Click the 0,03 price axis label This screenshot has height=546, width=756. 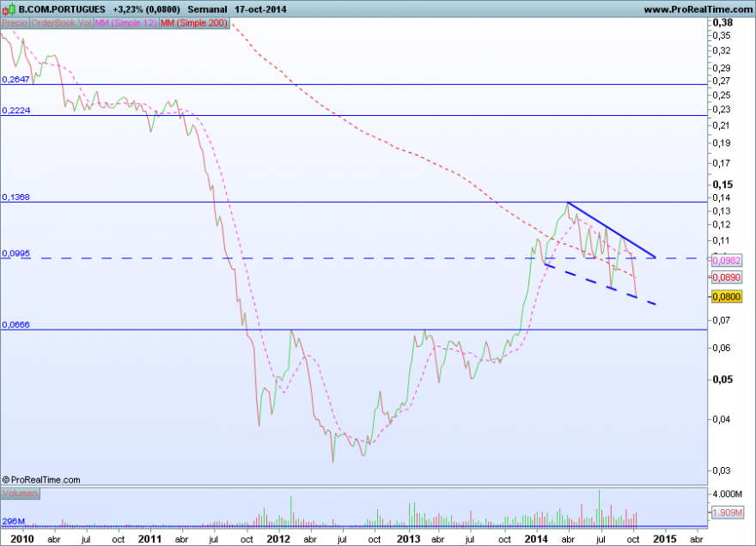point(722,470)
